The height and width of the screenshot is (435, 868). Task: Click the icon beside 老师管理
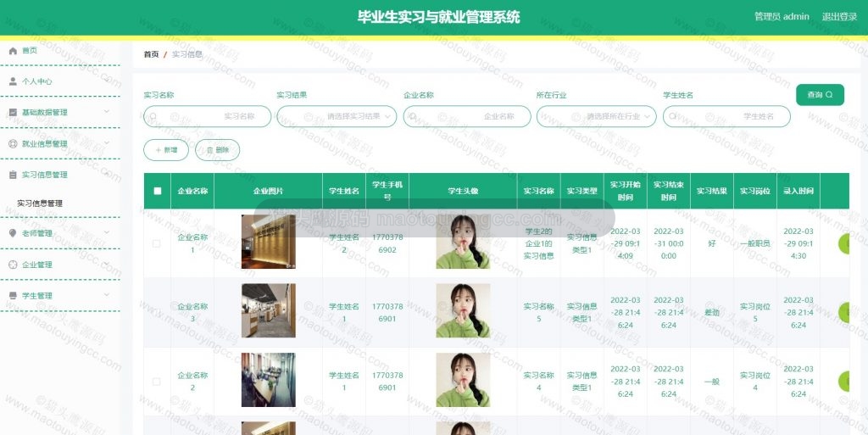[13, 233]
